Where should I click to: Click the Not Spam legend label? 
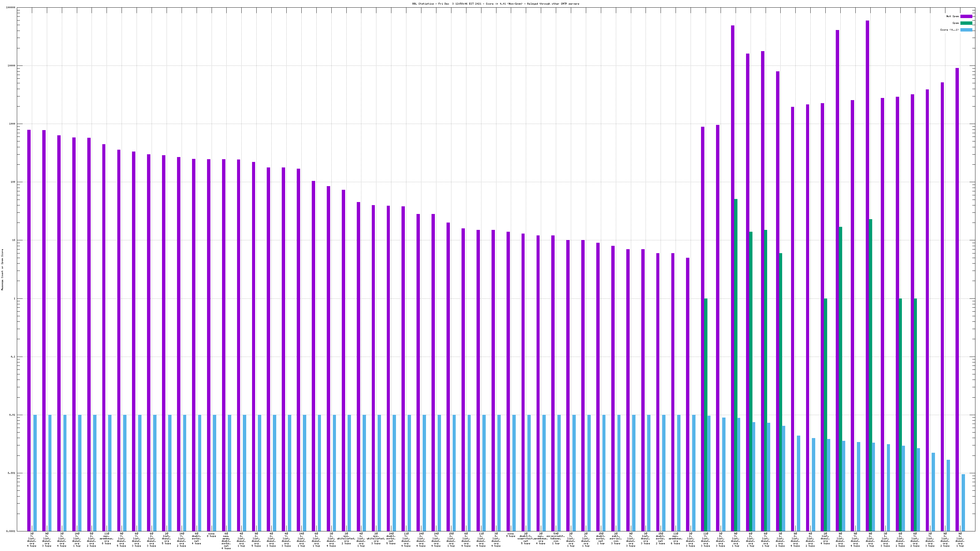[953, 16]
